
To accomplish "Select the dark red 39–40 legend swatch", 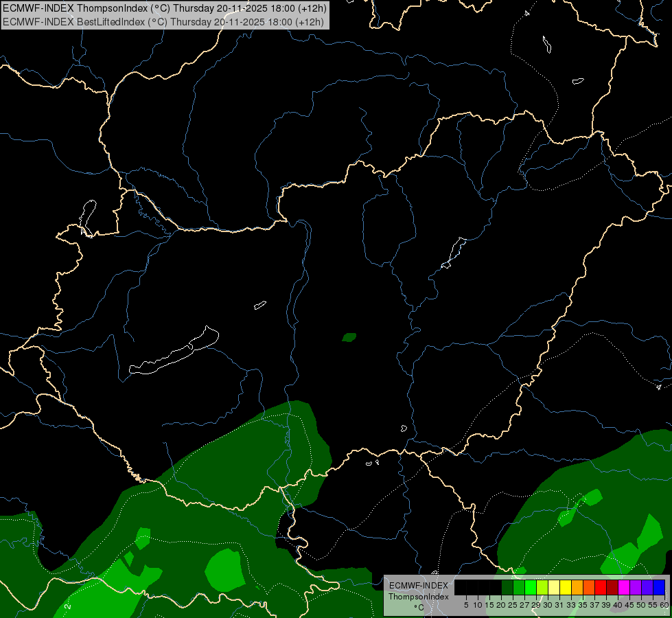I will click(x=612, y=587).
